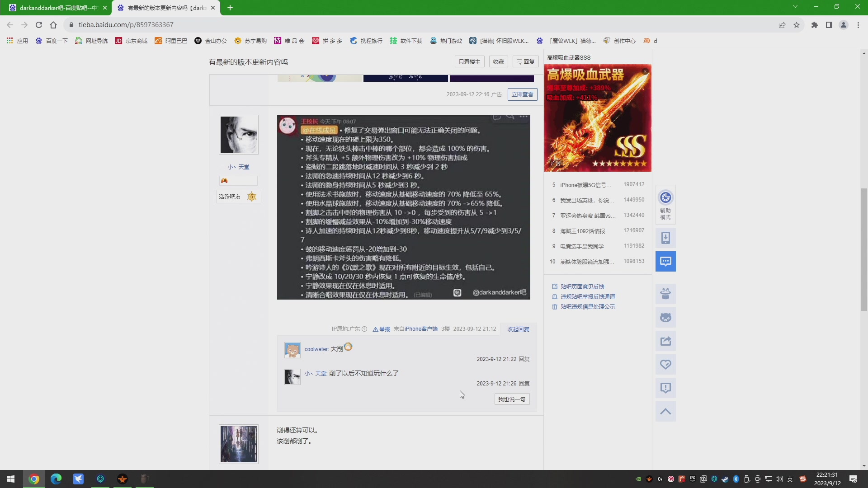Open the second poster's avatar thumbnail
This screenshot has width=868, height=488.
[239, 444]
